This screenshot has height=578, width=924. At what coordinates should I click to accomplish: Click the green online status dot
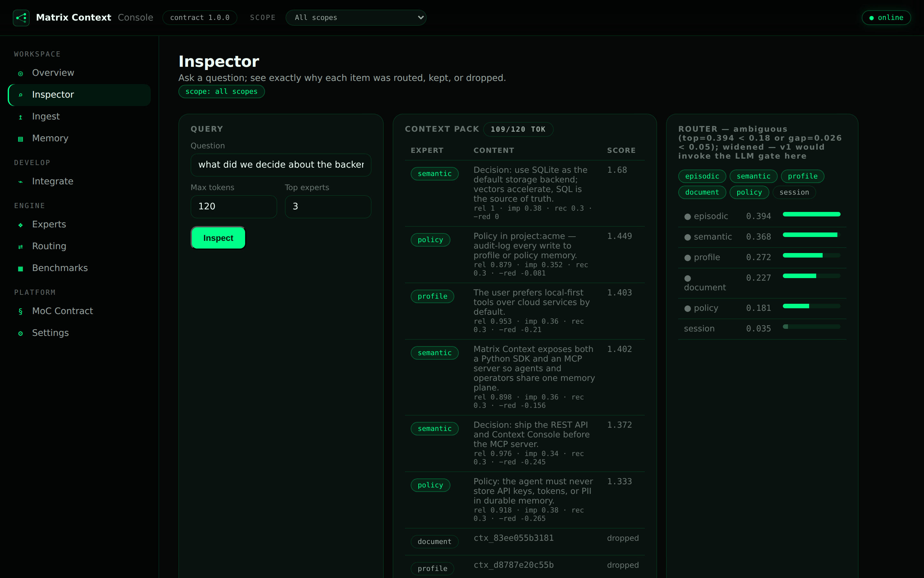871,18
